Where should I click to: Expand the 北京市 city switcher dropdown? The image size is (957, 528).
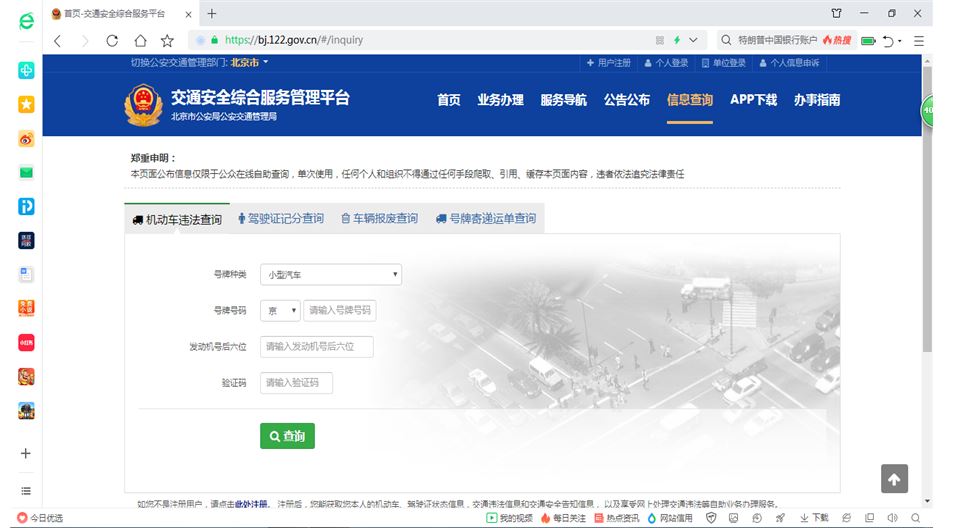250,63
